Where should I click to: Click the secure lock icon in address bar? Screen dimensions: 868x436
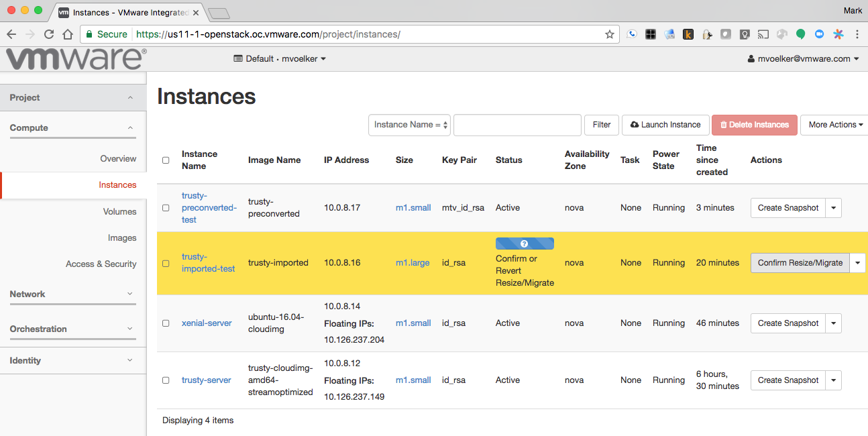coord(89,34)
